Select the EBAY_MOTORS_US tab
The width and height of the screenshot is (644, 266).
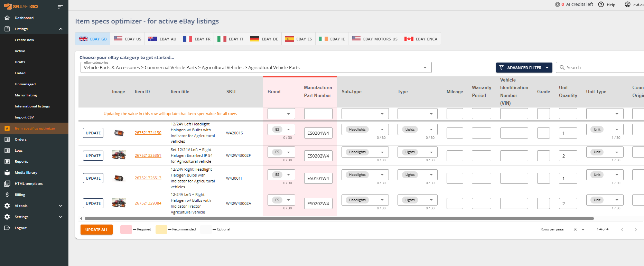(375, 39)
